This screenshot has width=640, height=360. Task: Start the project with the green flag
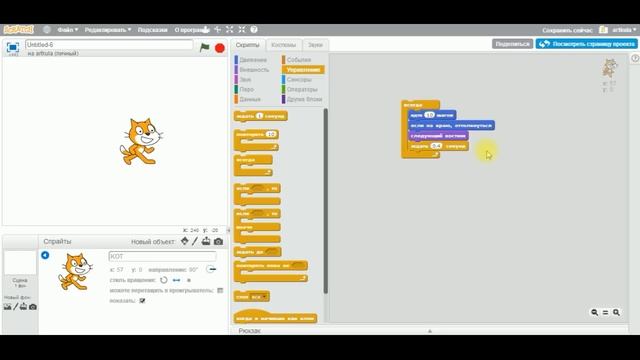tap(204, 47)
